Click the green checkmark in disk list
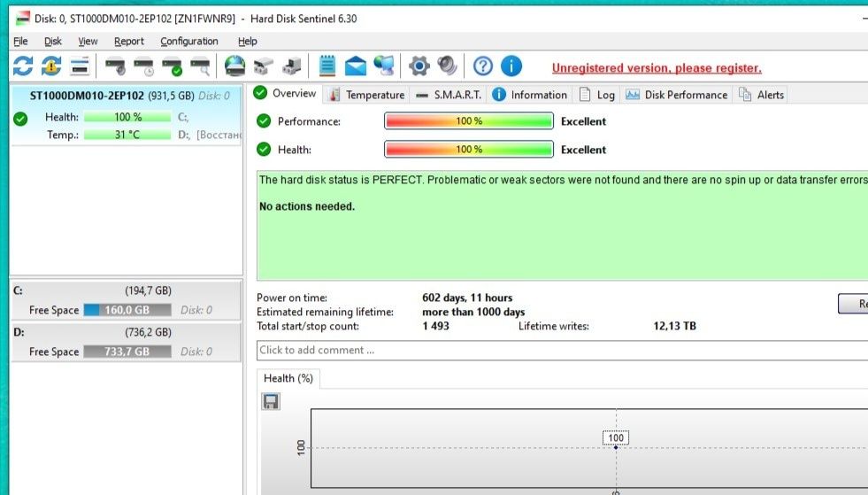Viewport: 868px width, 495px height. pos(20,119)
